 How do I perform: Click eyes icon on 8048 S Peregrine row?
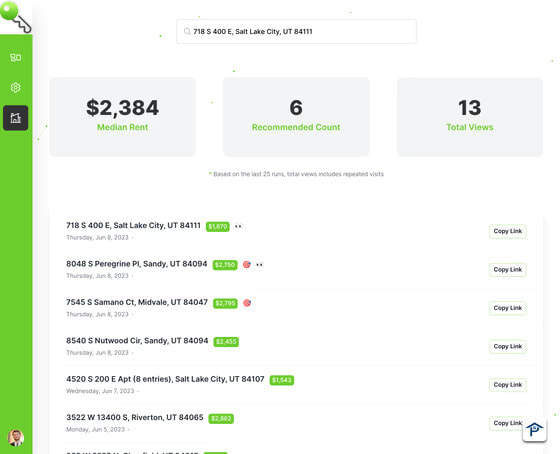point(260,265)
